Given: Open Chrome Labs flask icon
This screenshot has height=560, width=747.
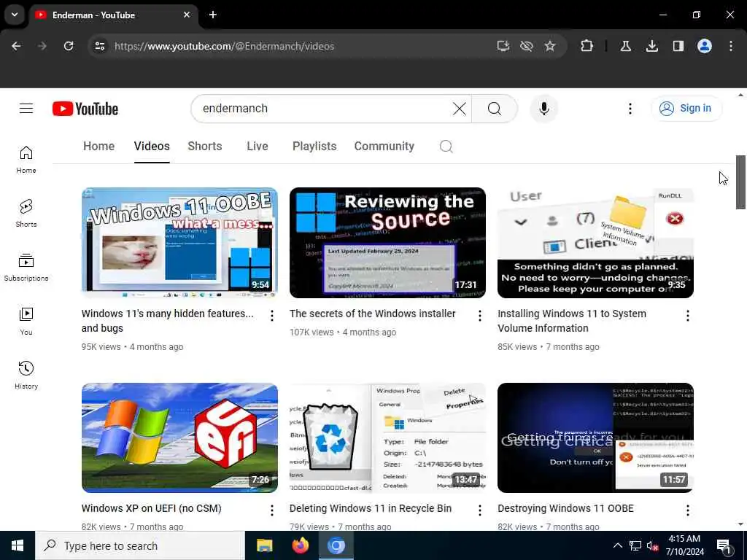Looking at the screenshot, I should point(625,46).
